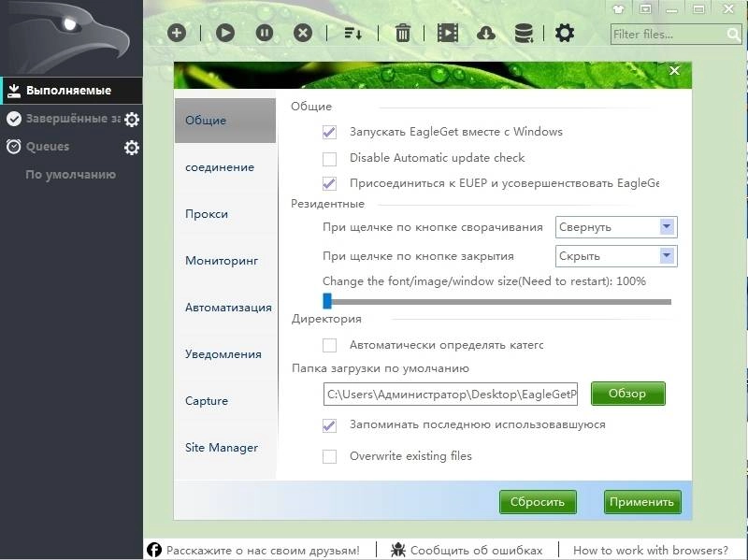This screenshot has width=748, height=560.
Task: Open settings with toolbar gear icon
Action: point(565,33)
